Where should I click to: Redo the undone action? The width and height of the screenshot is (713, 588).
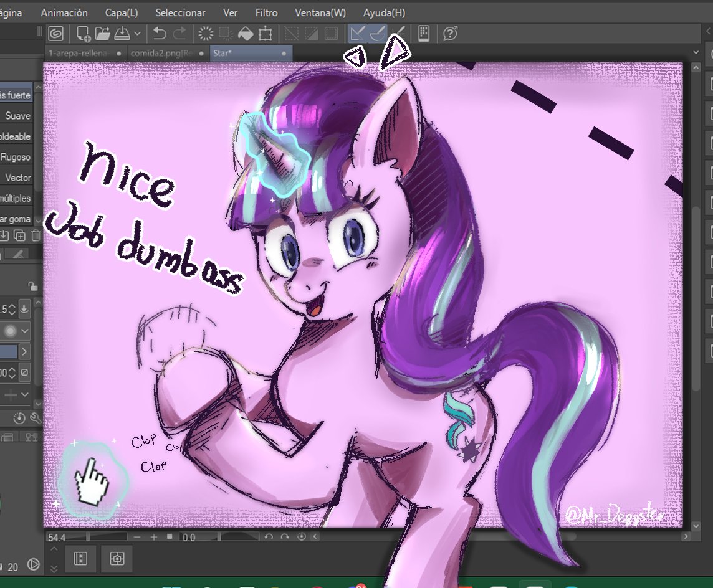coord(180,34)
